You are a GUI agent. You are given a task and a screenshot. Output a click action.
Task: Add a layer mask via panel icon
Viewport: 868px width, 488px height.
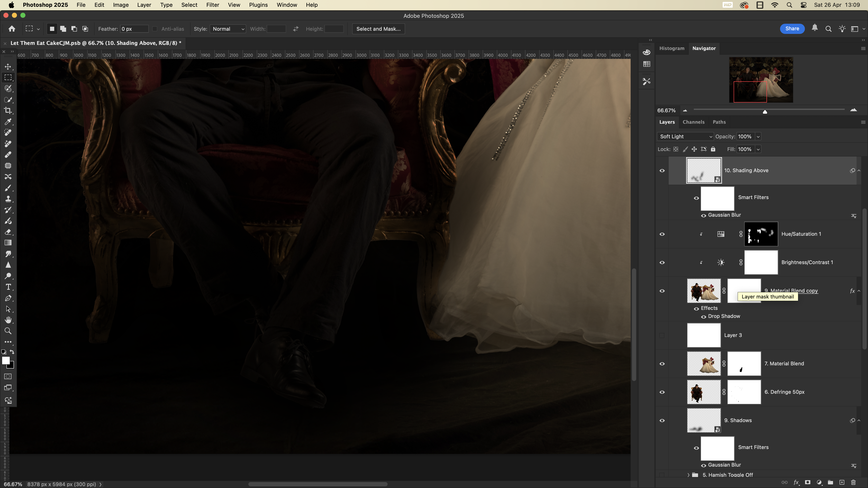[808, 482]
